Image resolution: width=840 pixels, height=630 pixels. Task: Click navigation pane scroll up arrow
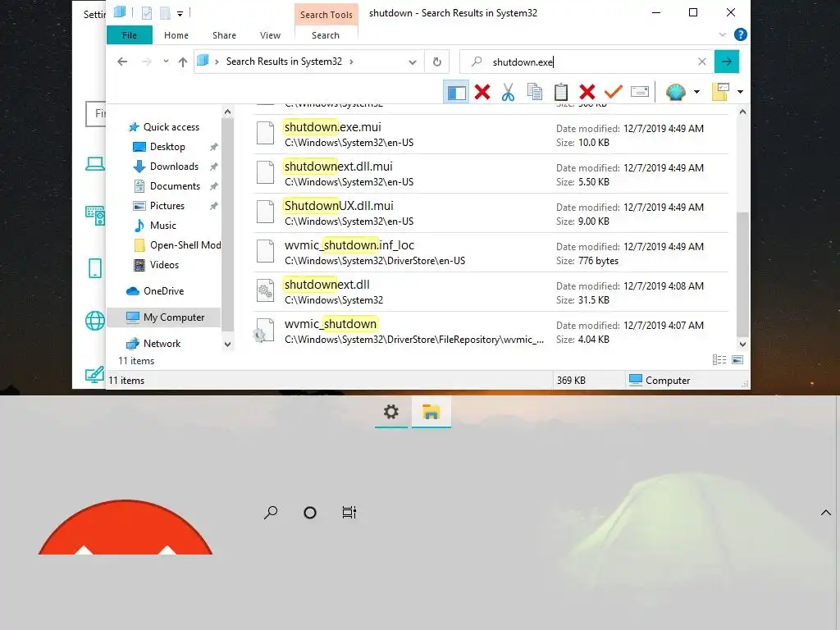[228, 112]
